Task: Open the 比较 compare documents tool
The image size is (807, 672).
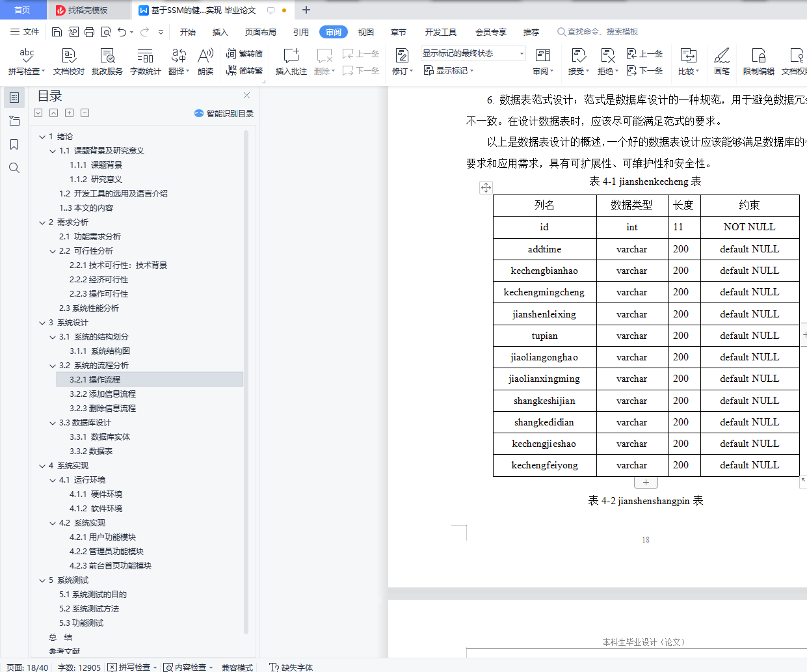Action: pos(688,62)
